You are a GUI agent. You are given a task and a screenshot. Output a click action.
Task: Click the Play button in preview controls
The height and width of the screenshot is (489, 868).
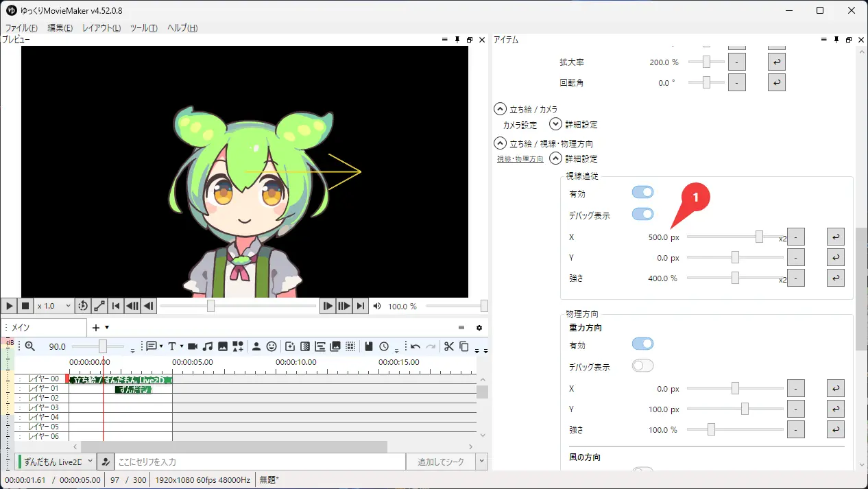point(9,306)
